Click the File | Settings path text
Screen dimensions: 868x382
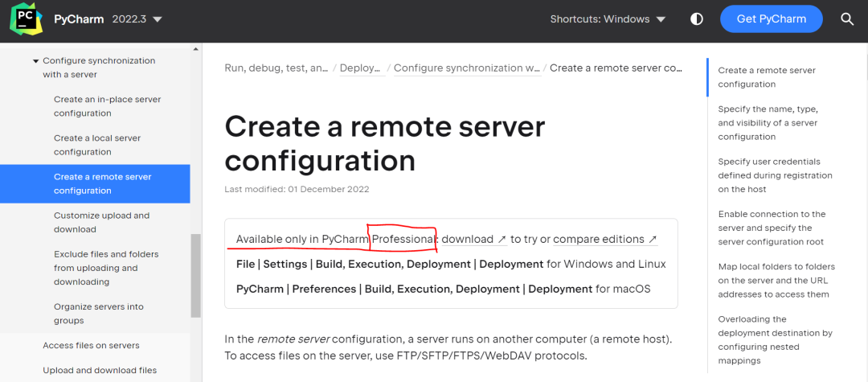[x=390, y=264]
